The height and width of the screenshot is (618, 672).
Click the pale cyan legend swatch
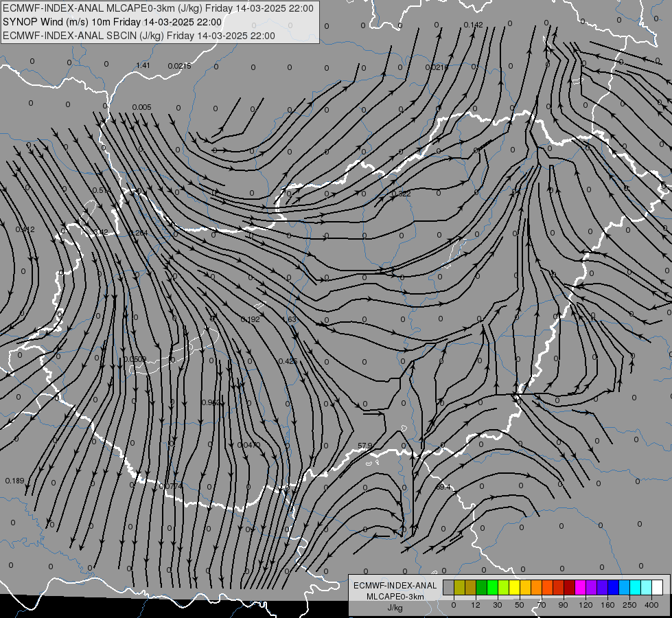pyautogui.click(x=647, y=588)
